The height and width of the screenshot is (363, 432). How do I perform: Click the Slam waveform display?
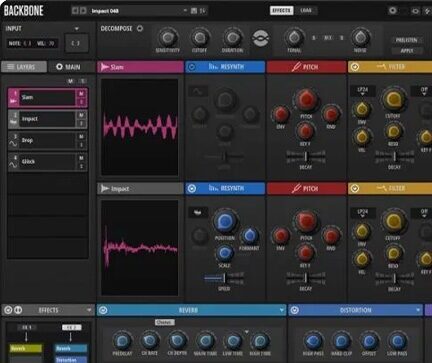(x=139, y=127)
